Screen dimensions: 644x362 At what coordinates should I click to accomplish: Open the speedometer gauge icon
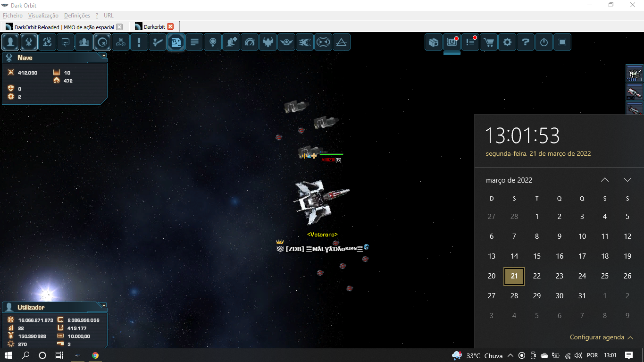pos(250,42)
